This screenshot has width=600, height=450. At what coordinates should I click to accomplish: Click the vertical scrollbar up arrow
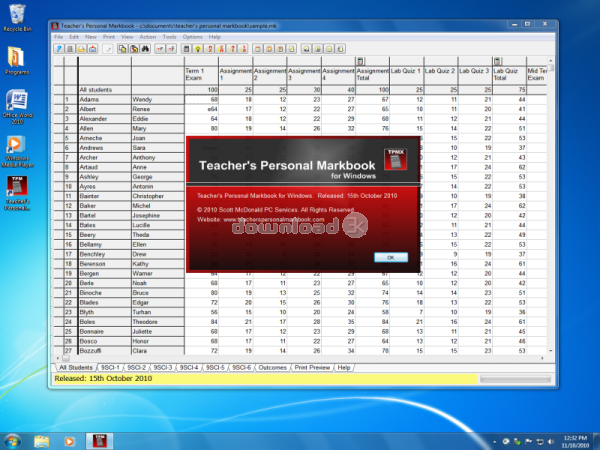551,60
